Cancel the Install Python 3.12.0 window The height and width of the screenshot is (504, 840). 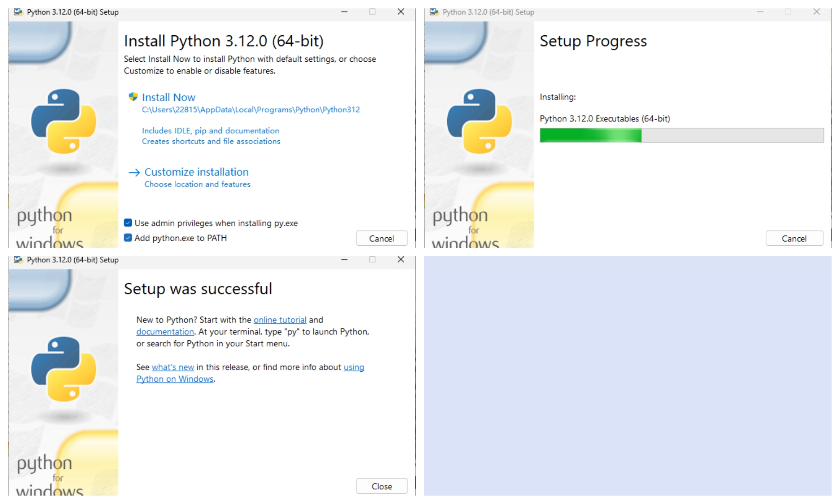(x=381, y=238)
